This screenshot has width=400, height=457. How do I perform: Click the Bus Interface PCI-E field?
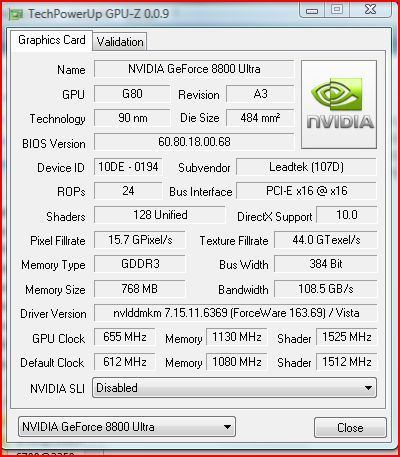pos(306,191)
